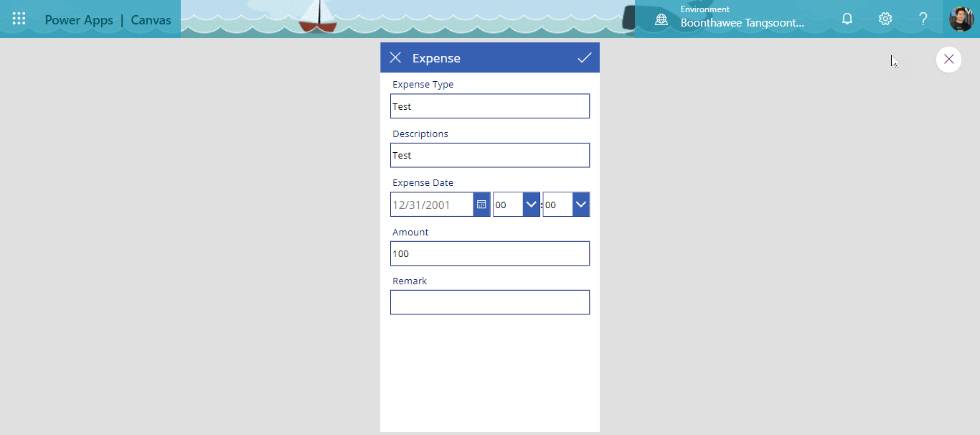Submit the Expense form with checkmark
The width and height of the screenshot is (980, 435).
[x=585, y=58]
